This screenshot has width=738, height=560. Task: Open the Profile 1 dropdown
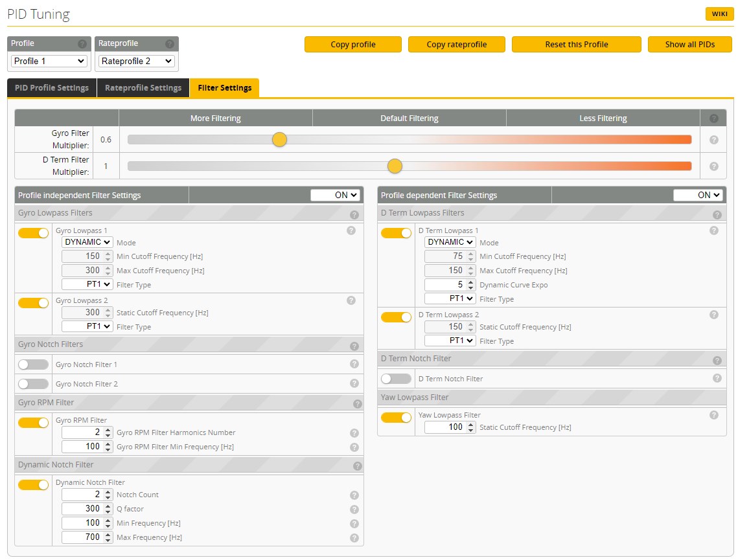(49, 61)
